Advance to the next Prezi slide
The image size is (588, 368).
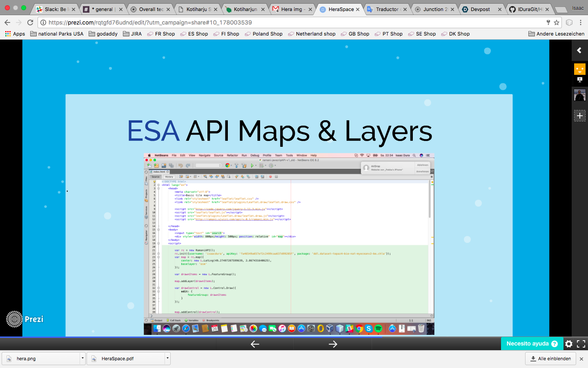[333, 344]
